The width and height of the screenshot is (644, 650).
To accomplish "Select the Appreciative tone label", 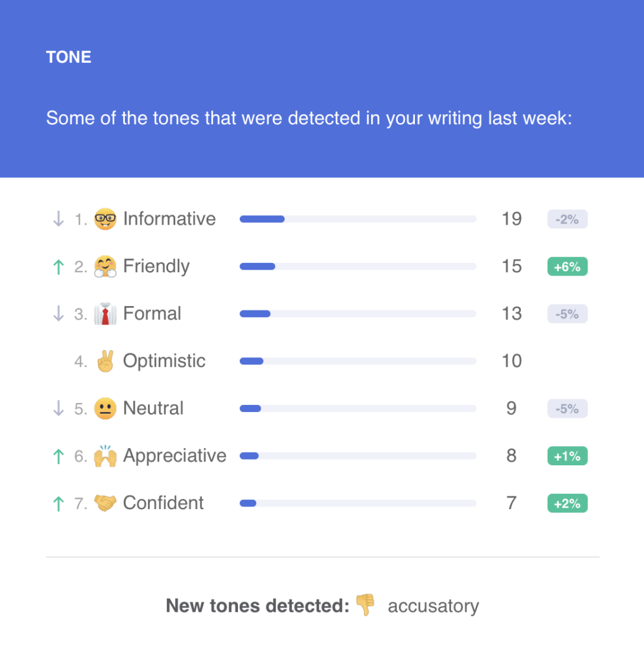I will point(174,456).
